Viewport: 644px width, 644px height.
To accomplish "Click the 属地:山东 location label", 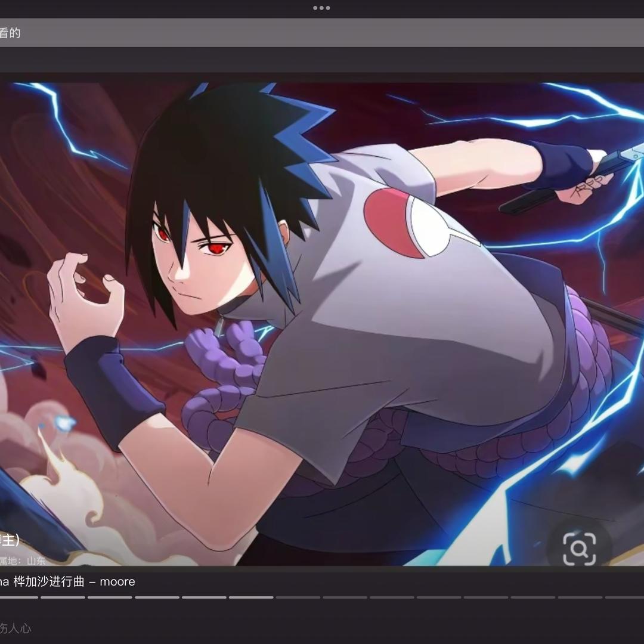I will (x=23, y=561).
